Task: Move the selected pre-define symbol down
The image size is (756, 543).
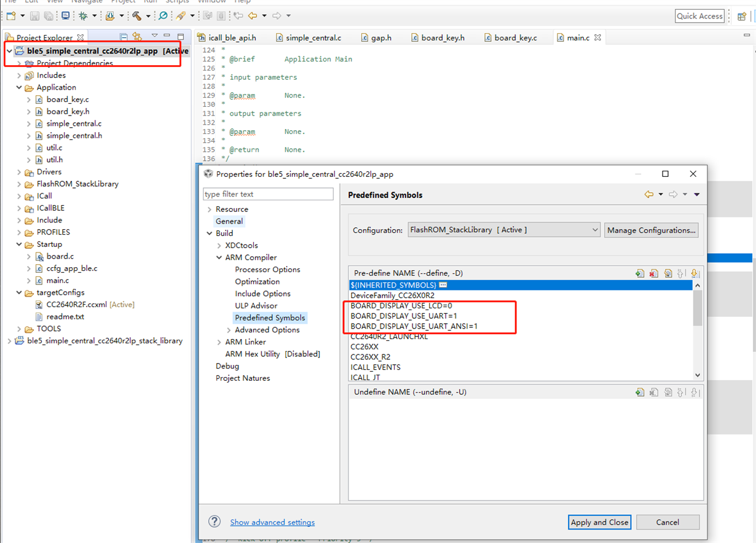Action: (695, 273)
